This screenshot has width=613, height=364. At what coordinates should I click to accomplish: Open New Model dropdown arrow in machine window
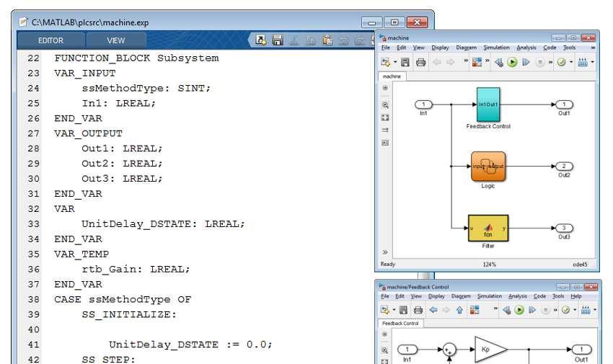tap(395, 62)
